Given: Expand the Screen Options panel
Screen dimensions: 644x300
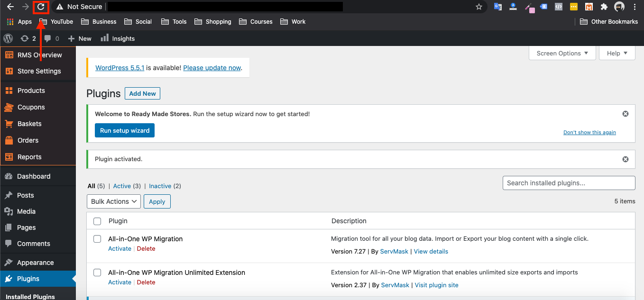Looking at the screenshot, I should (x=562, y=54).
